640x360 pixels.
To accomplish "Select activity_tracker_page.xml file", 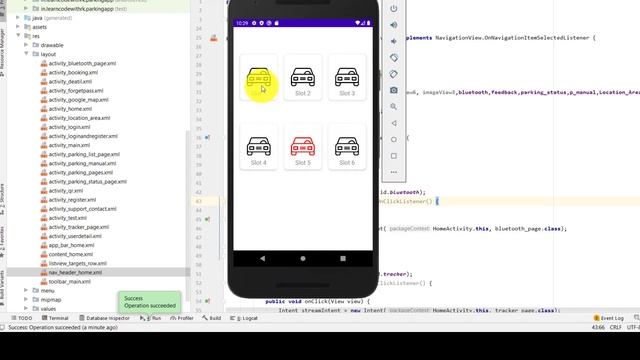I will coord(75,227).
